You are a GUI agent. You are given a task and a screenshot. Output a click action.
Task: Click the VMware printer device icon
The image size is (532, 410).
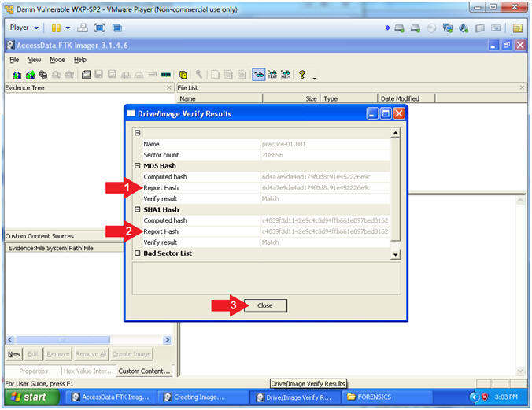tap(480, 28)
